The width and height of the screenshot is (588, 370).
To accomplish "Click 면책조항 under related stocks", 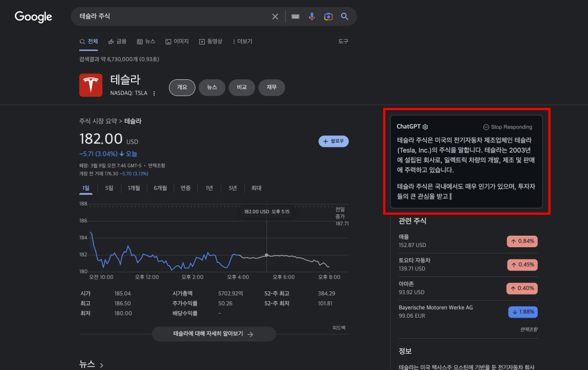I will (x=529, y=329).
